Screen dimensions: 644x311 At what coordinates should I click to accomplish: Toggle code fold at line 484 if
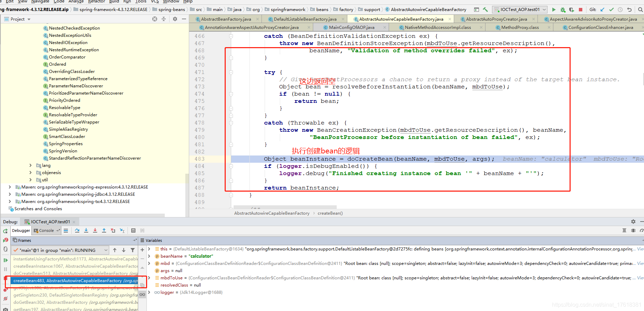(231, 166)
